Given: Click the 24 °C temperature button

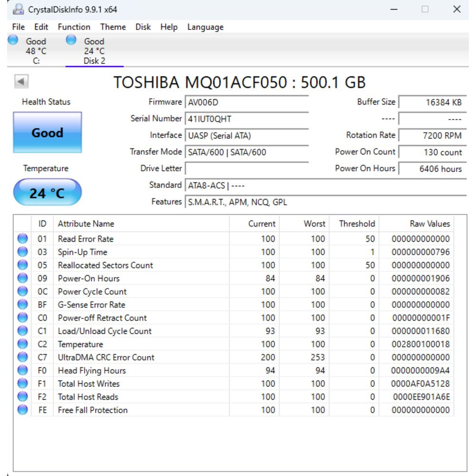Looking at the screenshot, I should tap(47, 192).
